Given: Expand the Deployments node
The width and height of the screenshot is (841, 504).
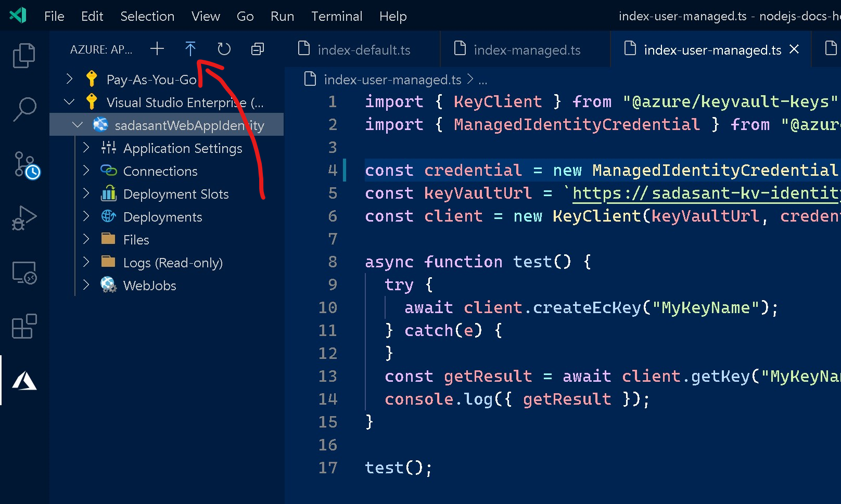Looking at the screenshot, I should (x=86, y=216).
